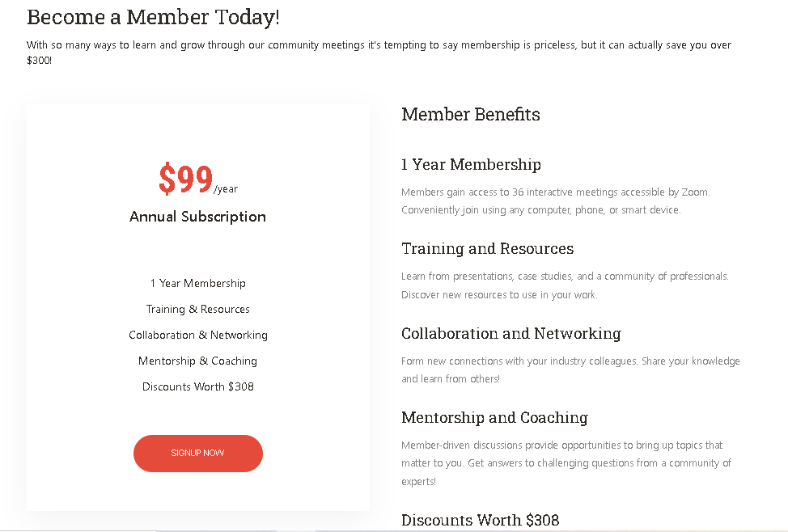Click the paragraph about member-driven discussions
This screenshot has height=532, width=788.
click(566, 463)
